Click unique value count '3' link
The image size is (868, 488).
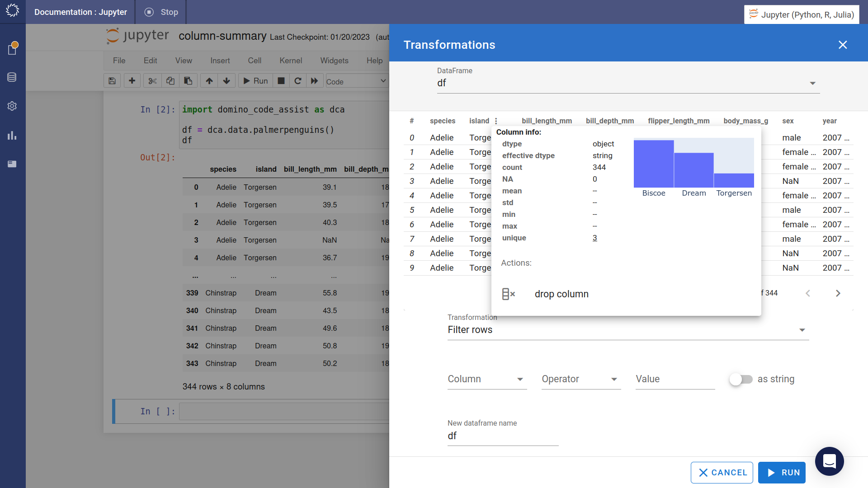(595, 237)
